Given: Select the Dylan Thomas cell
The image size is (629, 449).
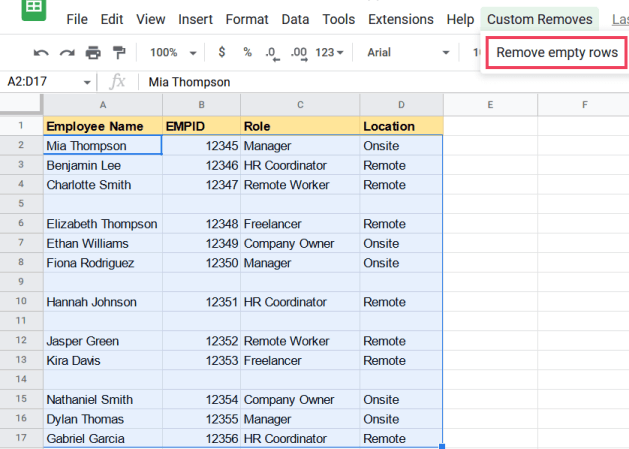Looking at the screenshot, I should (103, 419).
